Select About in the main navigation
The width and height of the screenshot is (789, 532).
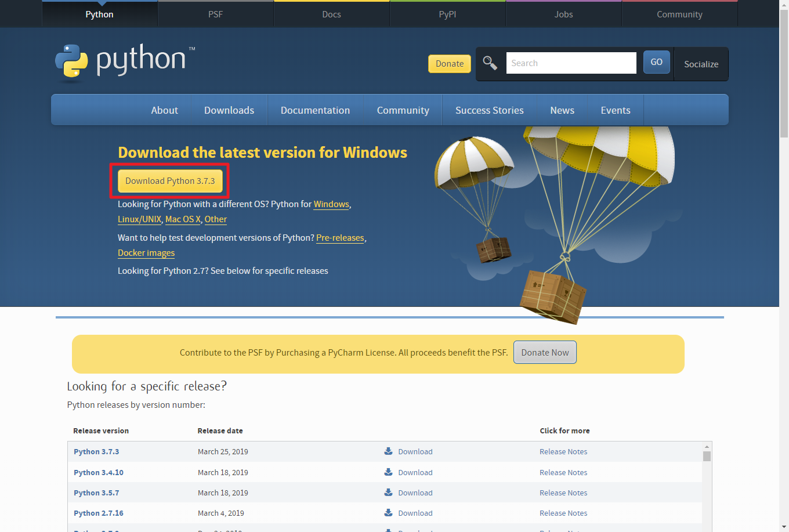tap(165, 110)
